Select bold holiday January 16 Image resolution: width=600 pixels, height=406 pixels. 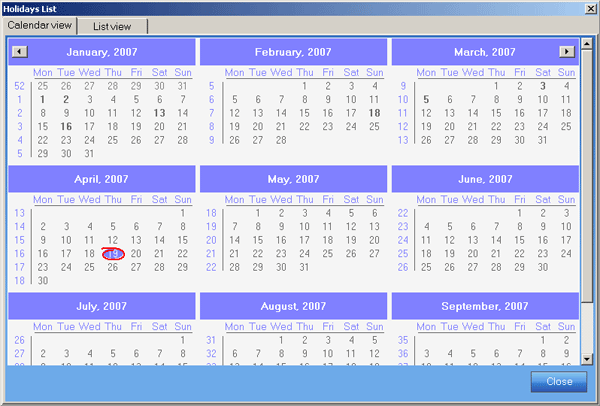coord(66,127)
